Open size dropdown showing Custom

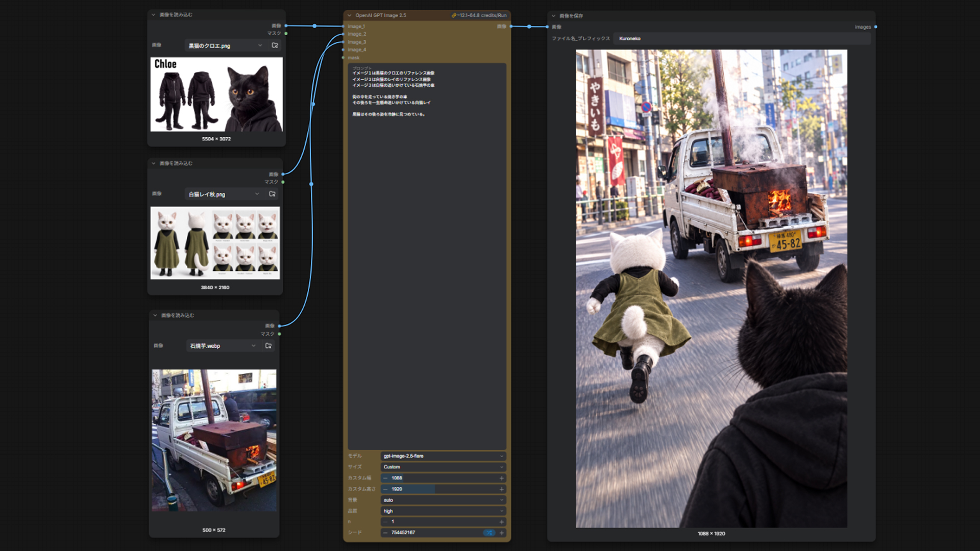pos(443,467)
